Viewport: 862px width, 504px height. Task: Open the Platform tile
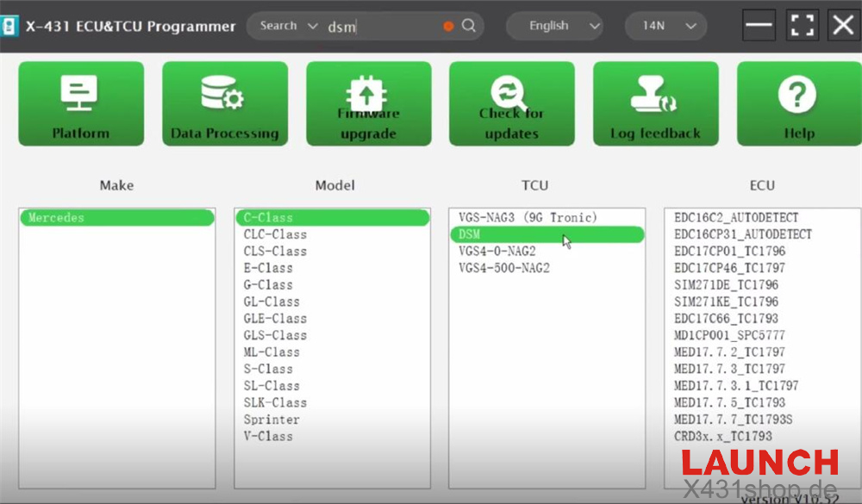(81, 103)
